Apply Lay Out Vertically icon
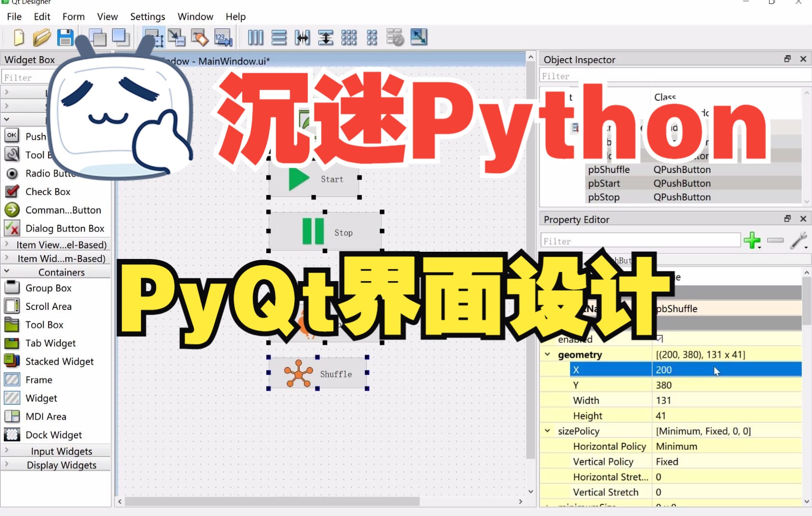812x516 pixels. point(279,37)
